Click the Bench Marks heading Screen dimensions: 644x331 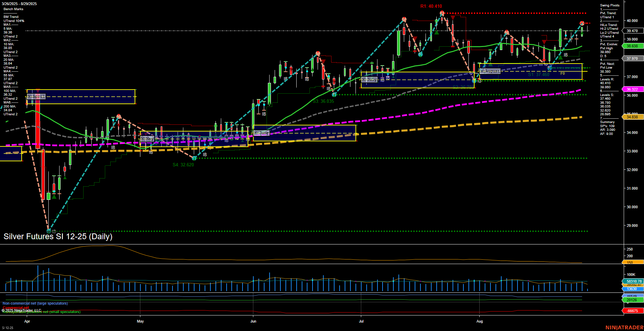click(13, 9)
